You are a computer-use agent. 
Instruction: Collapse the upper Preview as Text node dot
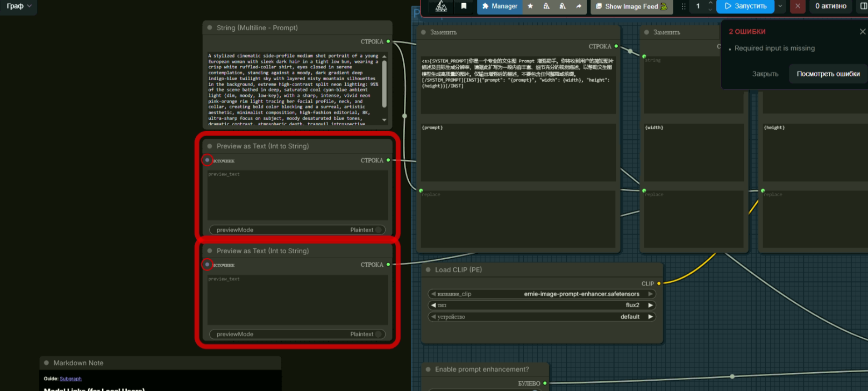pyautogui.click(x=210, y=146)
